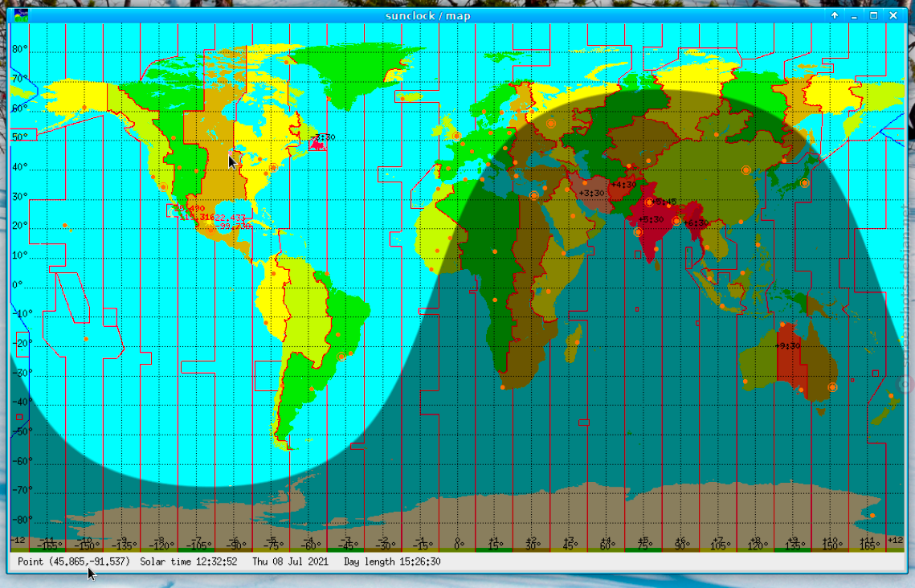The image size is (915, 588).
Task: Click the roll-up arrow button in title bar
Action: tap(835, 16)
